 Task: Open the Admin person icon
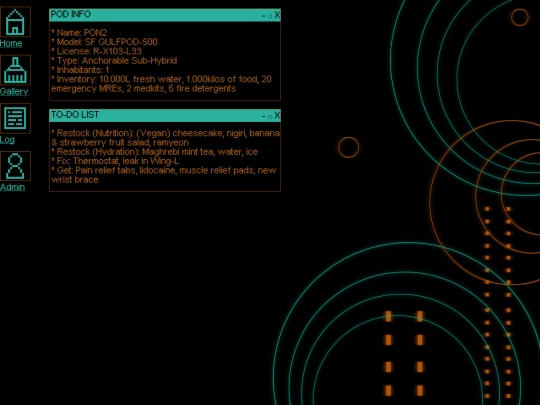click(15, 166)
